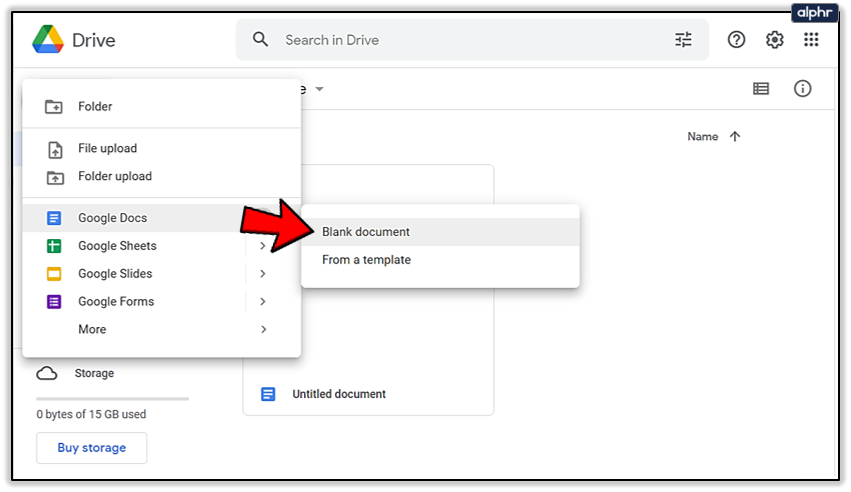Click the yellow Google Slides icon
Image resolution: width=851 pixels, height=492 pixels.
click(54, 274)
